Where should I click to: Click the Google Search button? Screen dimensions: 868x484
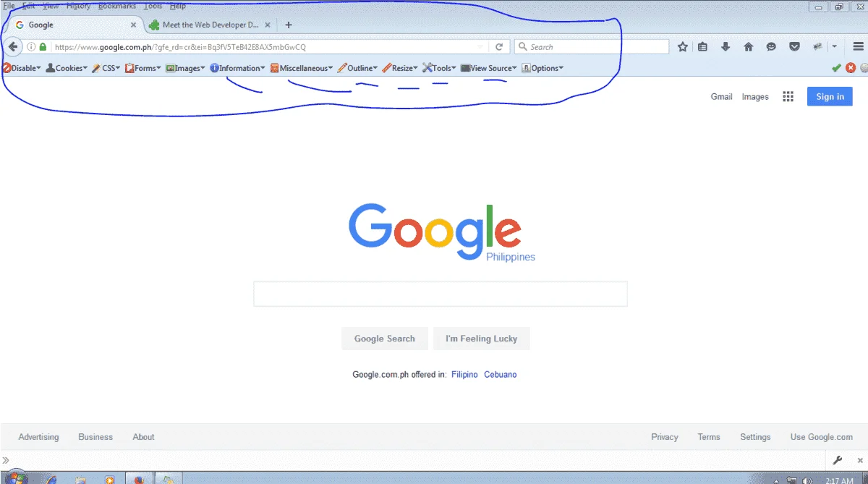point(385,339)
